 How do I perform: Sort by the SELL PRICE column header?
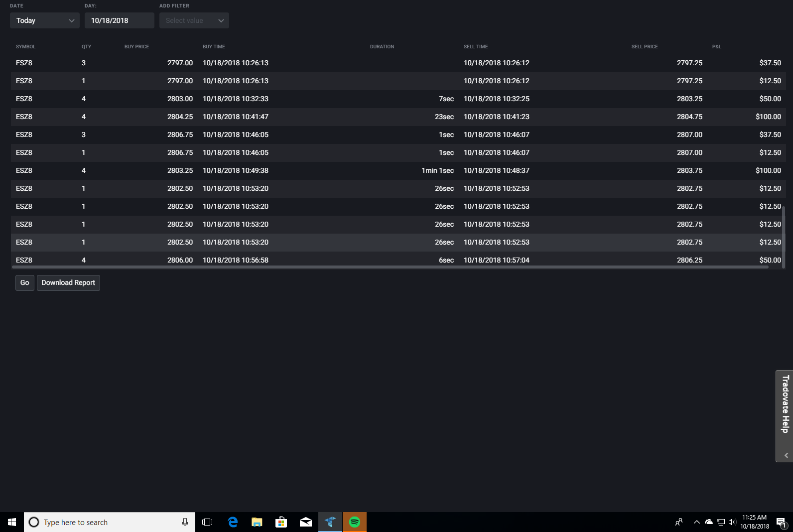pyautogui.click(x=645, y=47)
